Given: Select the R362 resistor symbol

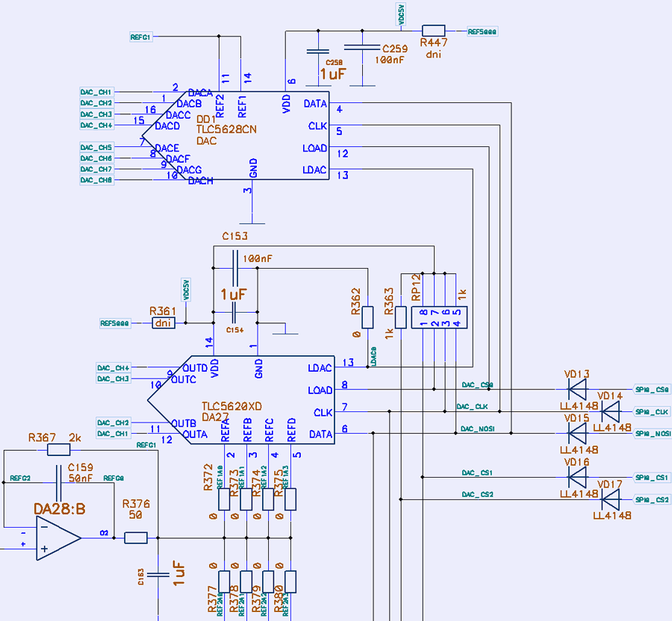Looking at the screenshot, I should [367, 317].
